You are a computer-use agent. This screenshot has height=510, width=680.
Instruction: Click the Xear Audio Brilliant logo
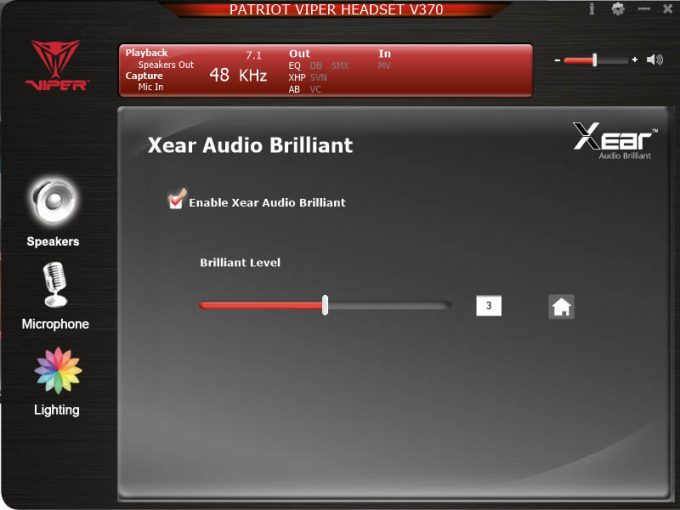615,141
